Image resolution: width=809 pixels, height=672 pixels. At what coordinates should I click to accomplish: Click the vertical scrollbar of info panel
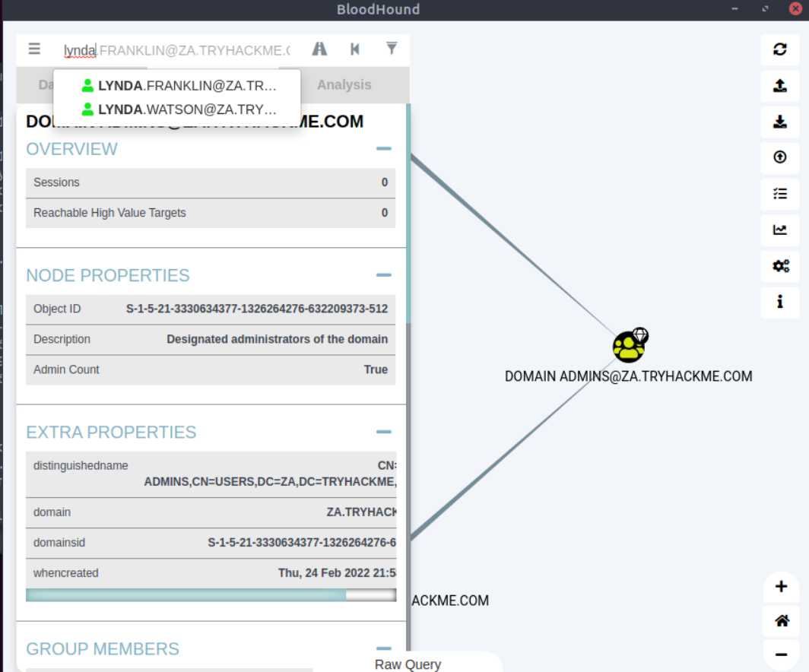tap(408, 214)
